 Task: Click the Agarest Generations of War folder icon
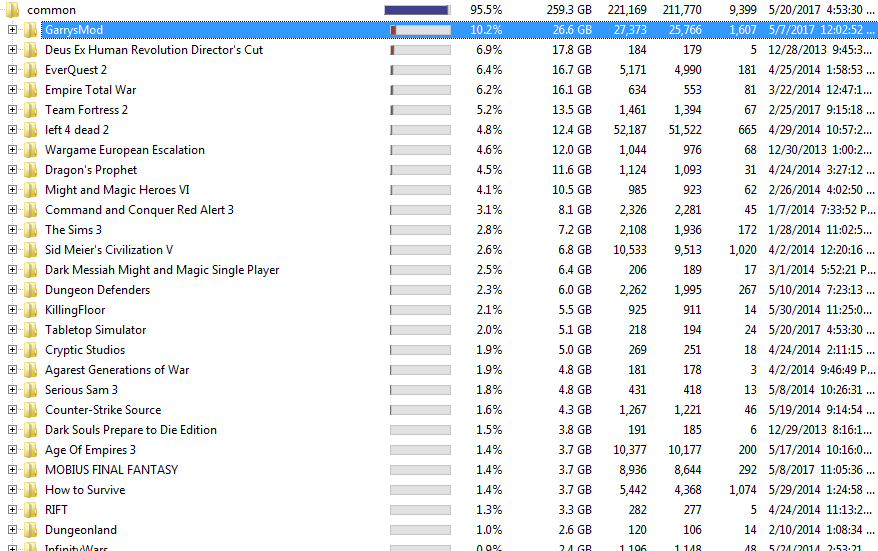[30, 370]
